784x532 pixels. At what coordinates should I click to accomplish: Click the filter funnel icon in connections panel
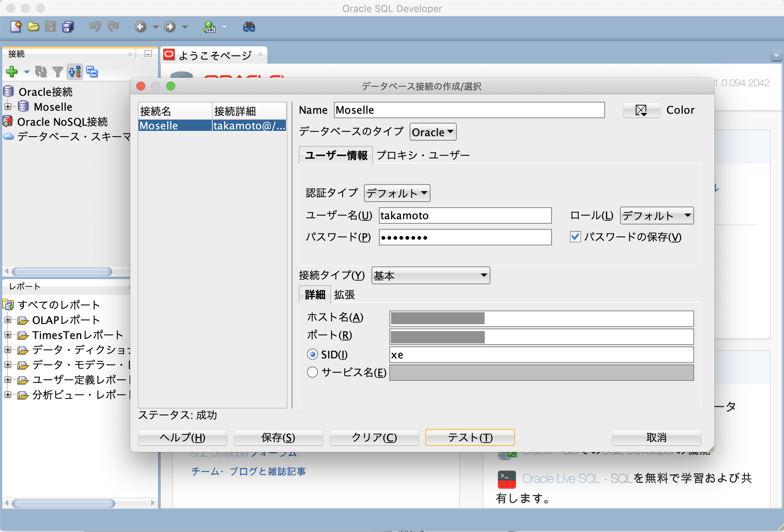tap(58, 71)
